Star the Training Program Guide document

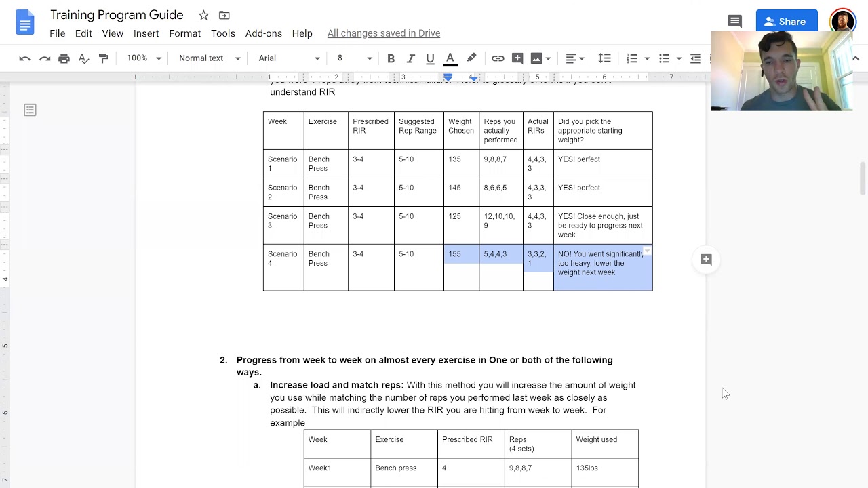coord(203,15)
